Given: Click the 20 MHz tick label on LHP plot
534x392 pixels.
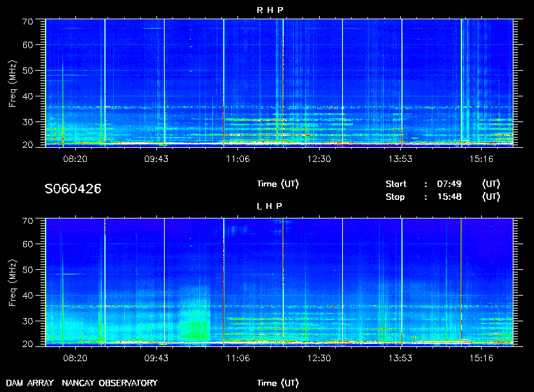Looking at the screenshot, I should click(28, 344).
